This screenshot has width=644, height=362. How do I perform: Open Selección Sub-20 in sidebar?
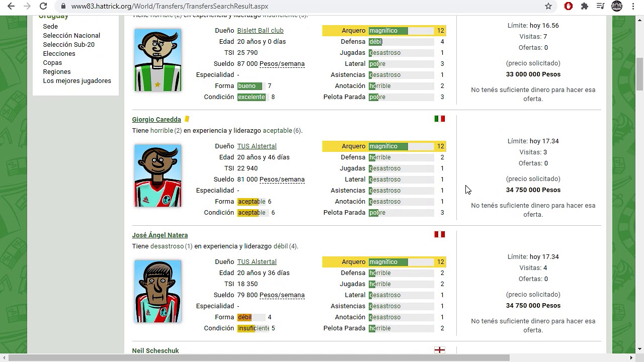tap(68, 44)
